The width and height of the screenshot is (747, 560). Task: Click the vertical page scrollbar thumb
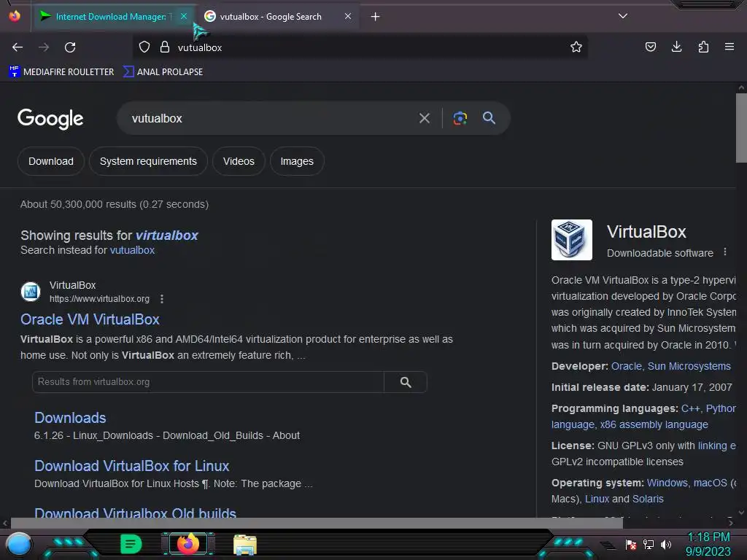741,128
